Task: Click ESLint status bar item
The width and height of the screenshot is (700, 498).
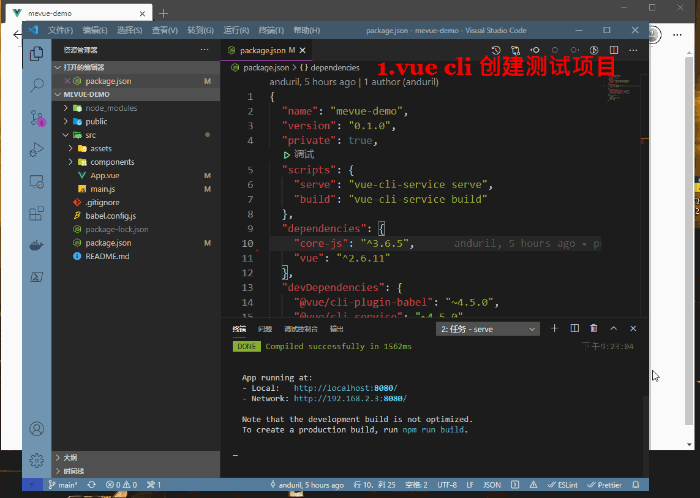Action: pos(562,485)
